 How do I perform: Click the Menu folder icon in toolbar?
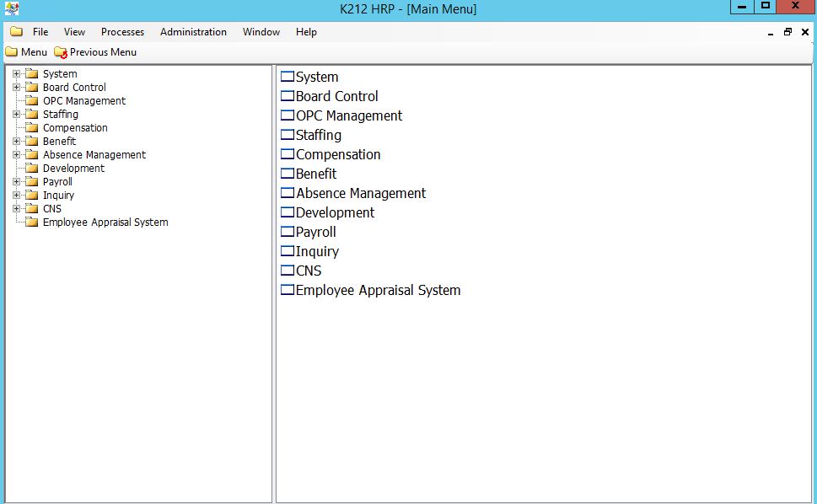pos(11,52)
